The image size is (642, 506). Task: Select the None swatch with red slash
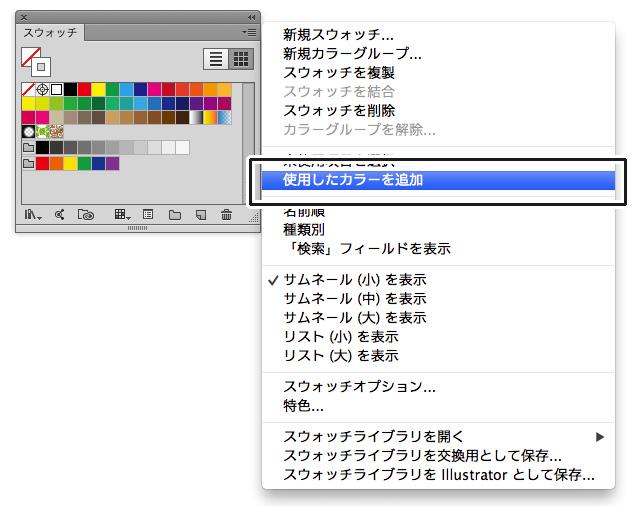tap(28, 89)
